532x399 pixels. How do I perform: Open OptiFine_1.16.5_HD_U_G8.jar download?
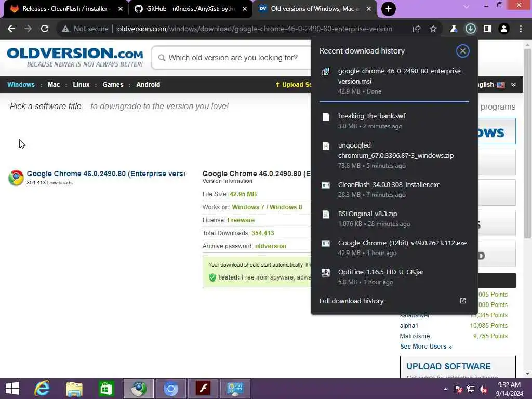(394, 277)
